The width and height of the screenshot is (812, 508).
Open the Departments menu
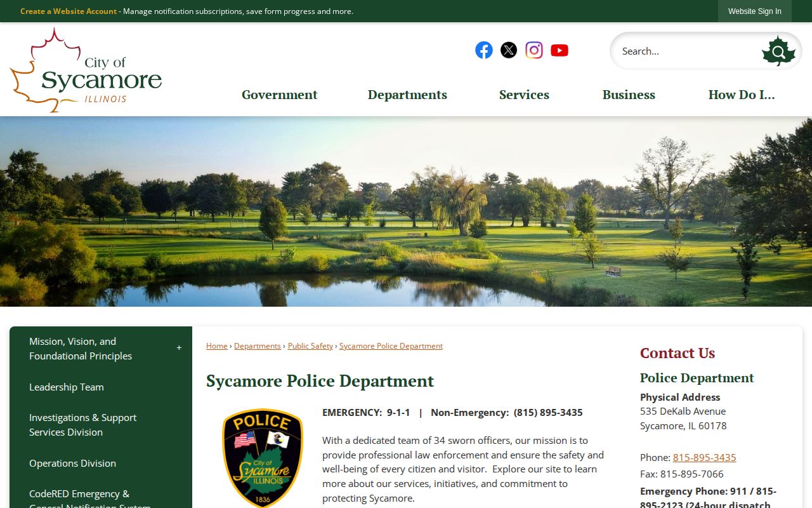(407, 95)
